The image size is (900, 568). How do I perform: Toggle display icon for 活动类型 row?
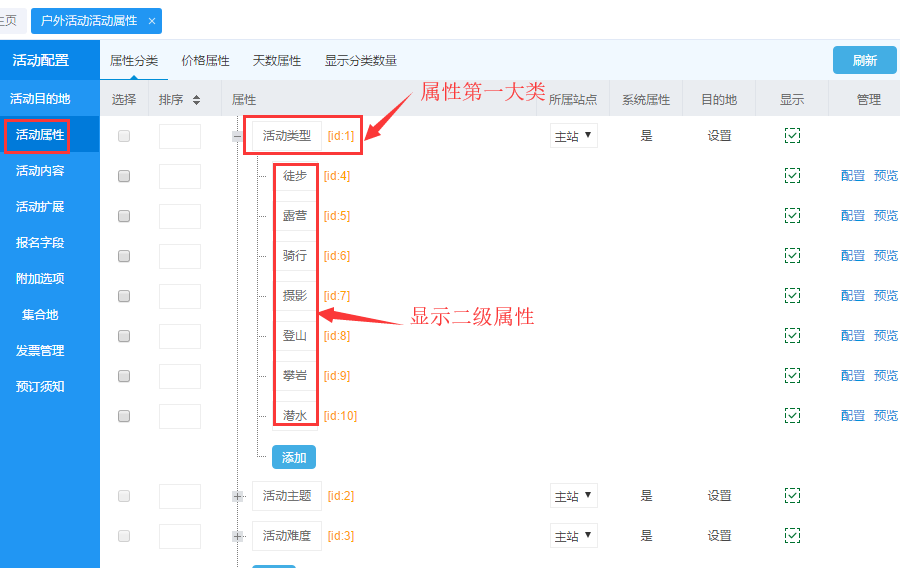click(x=792, y=136)
